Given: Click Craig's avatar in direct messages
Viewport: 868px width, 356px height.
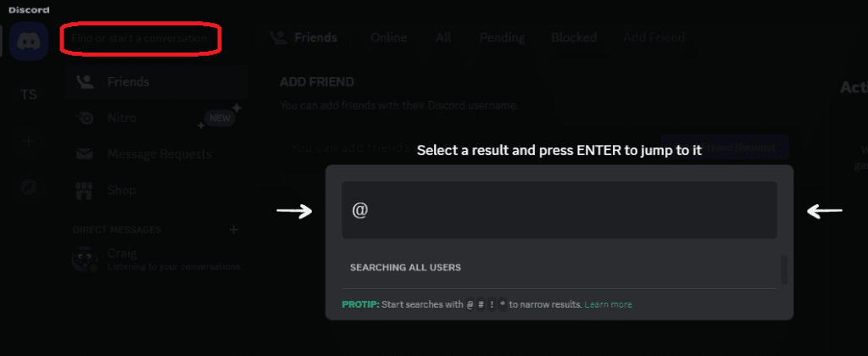Looking at the screenshot, I should (x=85, y=259).
